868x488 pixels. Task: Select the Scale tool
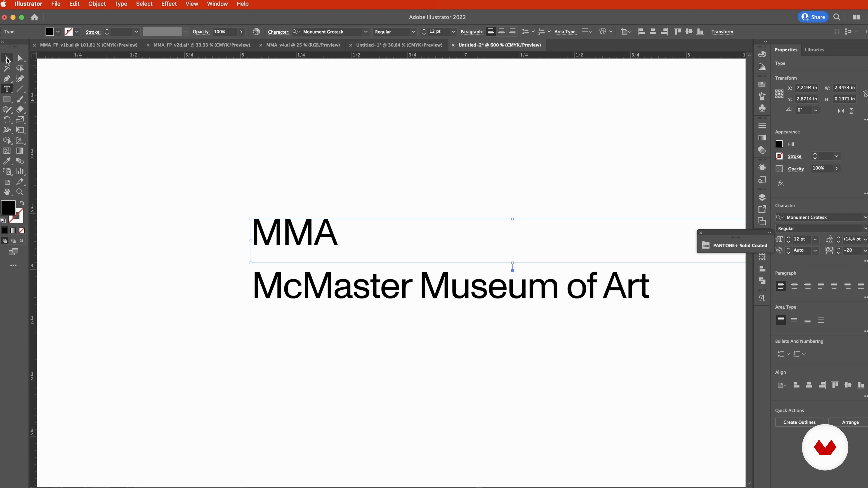click(x=20, y=120)
